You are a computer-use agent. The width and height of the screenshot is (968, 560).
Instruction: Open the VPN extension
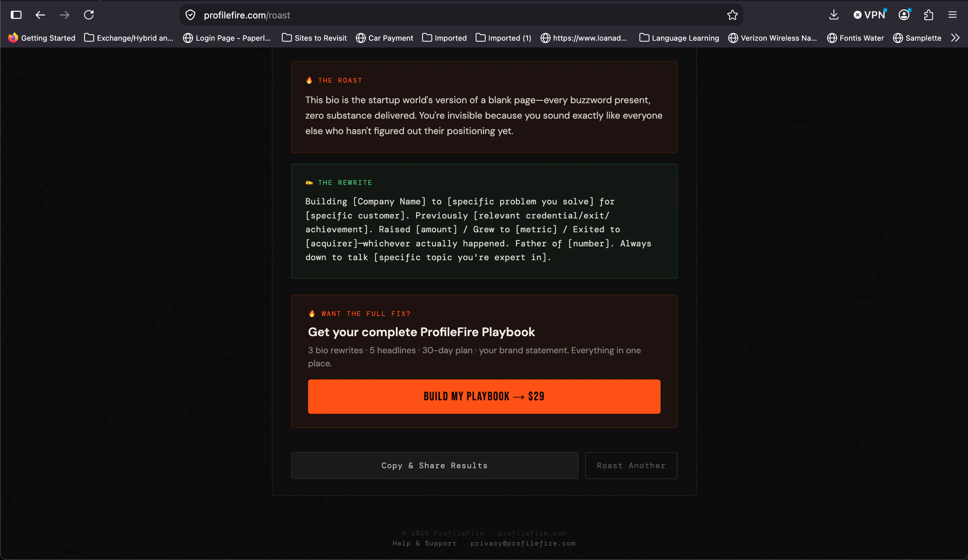click(x=870, y=15)
